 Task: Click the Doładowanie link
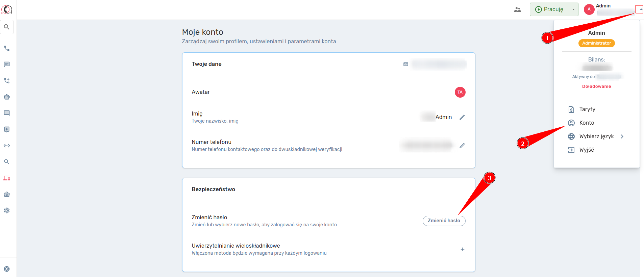pos(596,86)
